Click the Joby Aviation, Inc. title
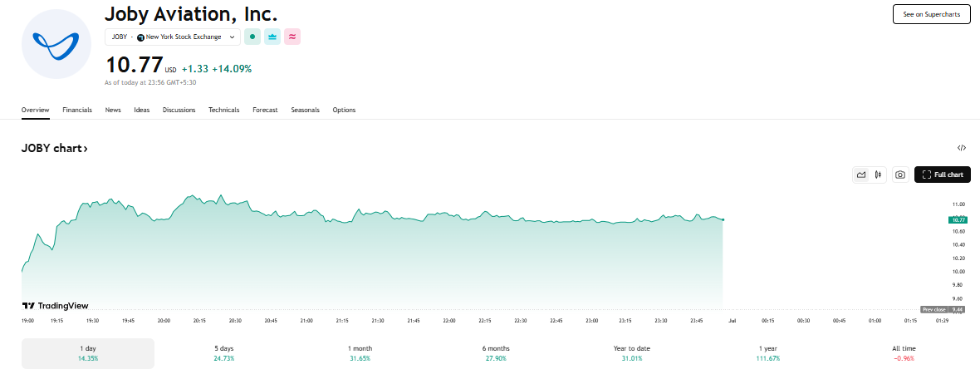Viewport: 980px width, 374px height. 191,13
